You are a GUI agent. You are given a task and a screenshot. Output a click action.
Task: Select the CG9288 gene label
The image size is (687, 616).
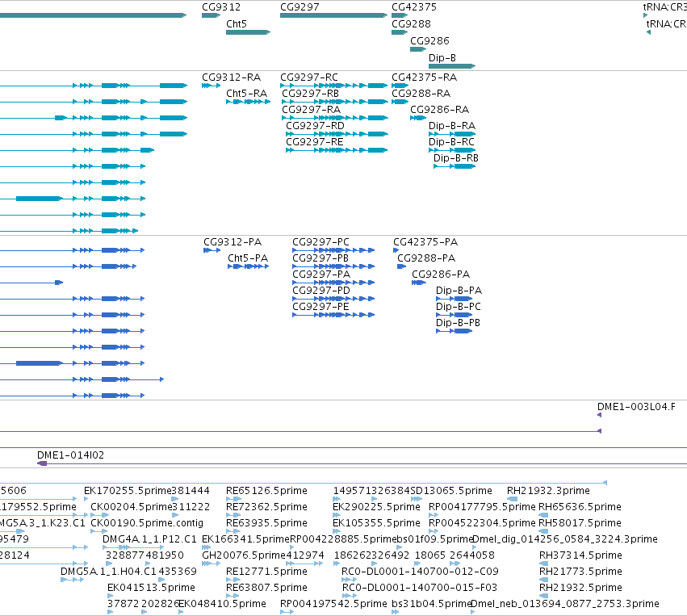tap(411, 24)
